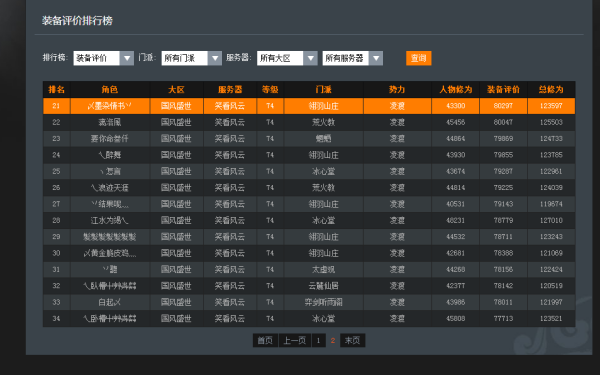The image size is (600, 375).
Task: Click the 荒火教 cell in rank 22 row
Action: pos(324,122)
